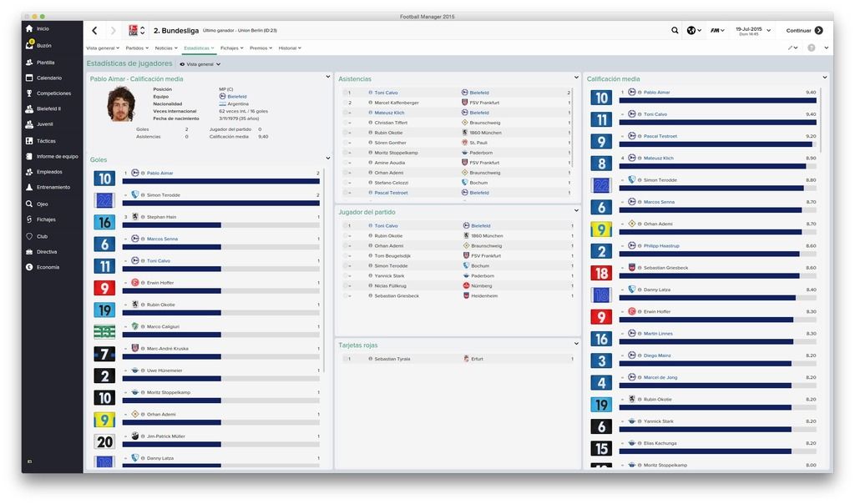The height and width of the screenshot is (504, 855).
Task: Open the date 19-Jul-2015 dropdown
Action: point(753,31)
